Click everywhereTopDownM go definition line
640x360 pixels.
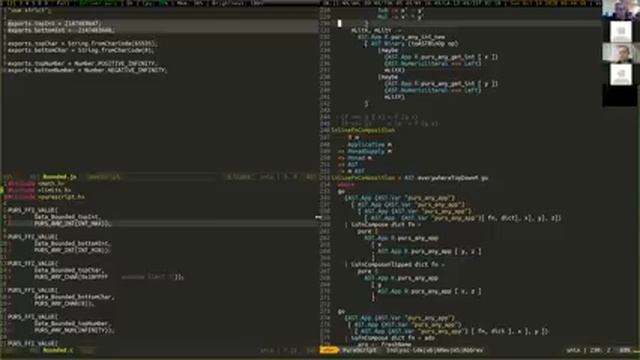pyautogui.click(x=410, y=178)
